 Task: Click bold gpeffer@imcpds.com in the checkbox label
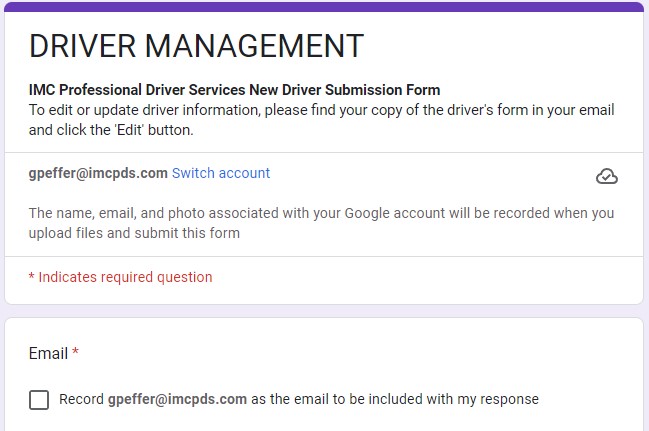click(x=177, y=399)
